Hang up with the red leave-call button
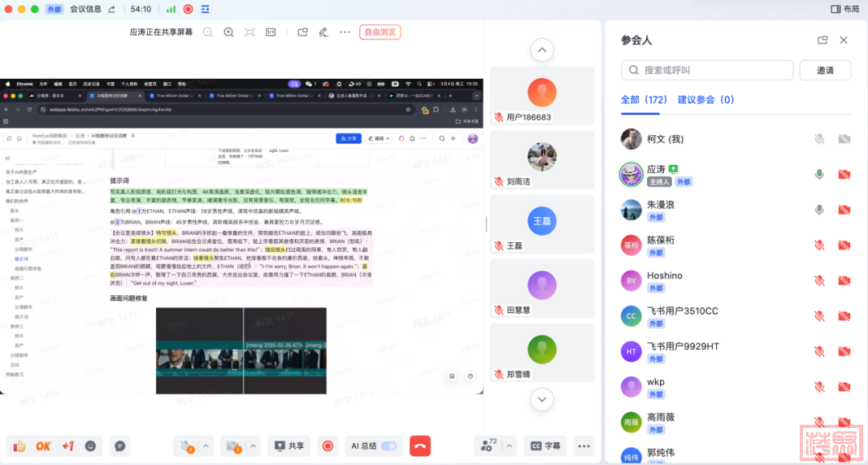This screenshot has height=465, width=868. click(x=420, y=446)
